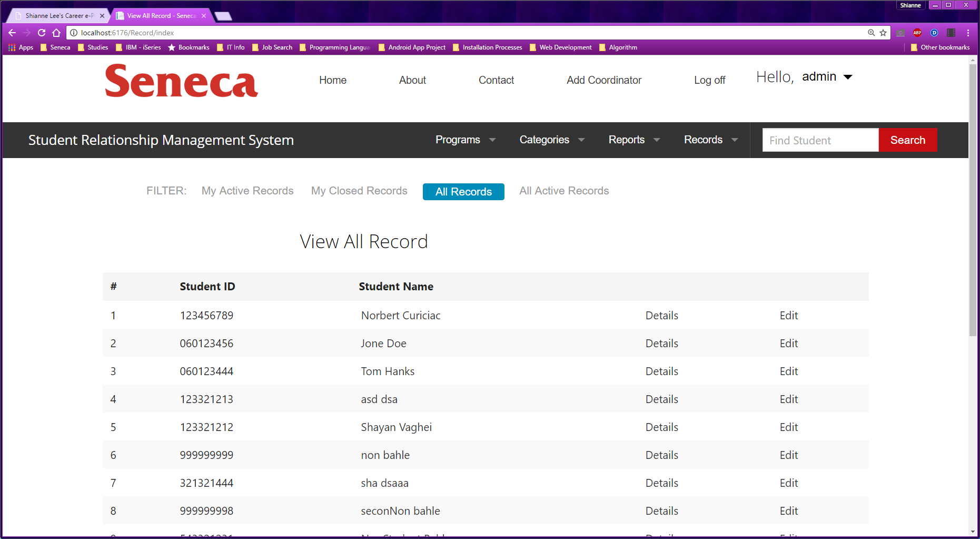Screen dimensions: 980x539
Task: Expand the Categories dropdown menu
Action: (x=552, y=140)
